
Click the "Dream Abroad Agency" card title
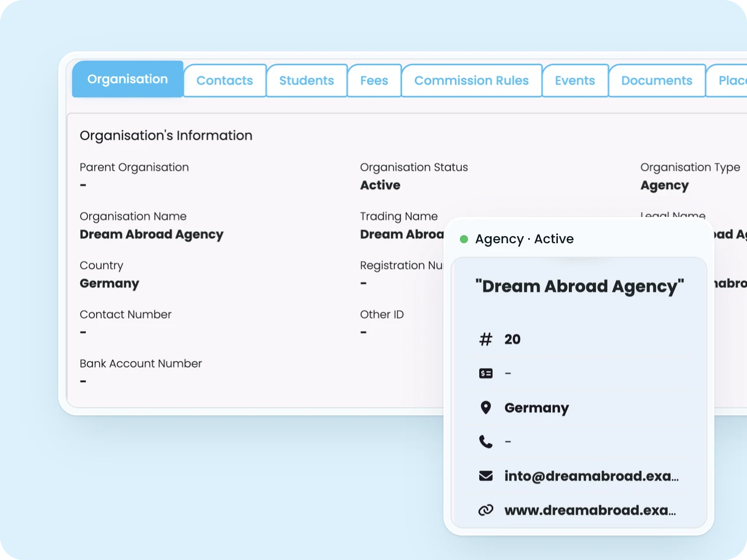coord(580,286)
